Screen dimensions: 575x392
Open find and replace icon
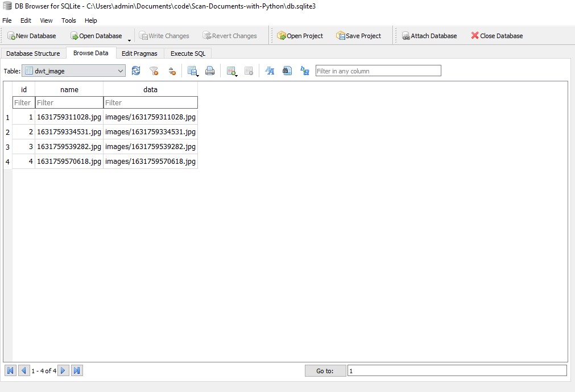(x=305, y=71)
